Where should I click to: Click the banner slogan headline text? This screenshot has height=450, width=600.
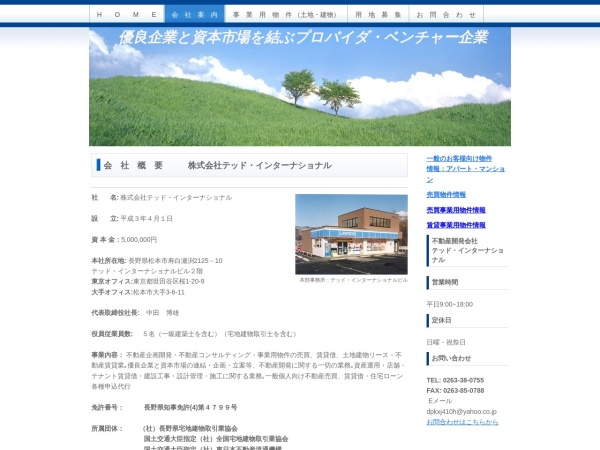pos(304,38)
